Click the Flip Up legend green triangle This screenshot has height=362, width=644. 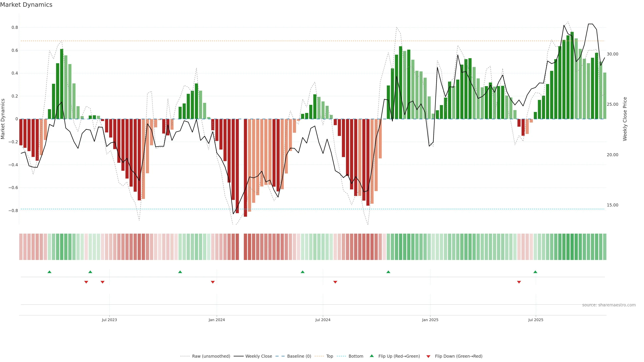click(x=371, y=356)
